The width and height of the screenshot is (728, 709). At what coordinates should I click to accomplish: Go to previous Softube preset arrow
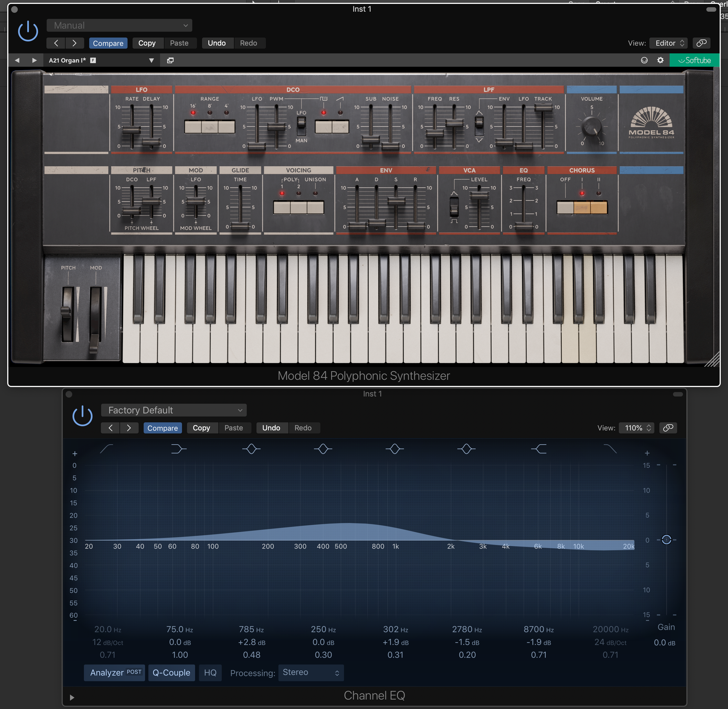coord(17,60)
